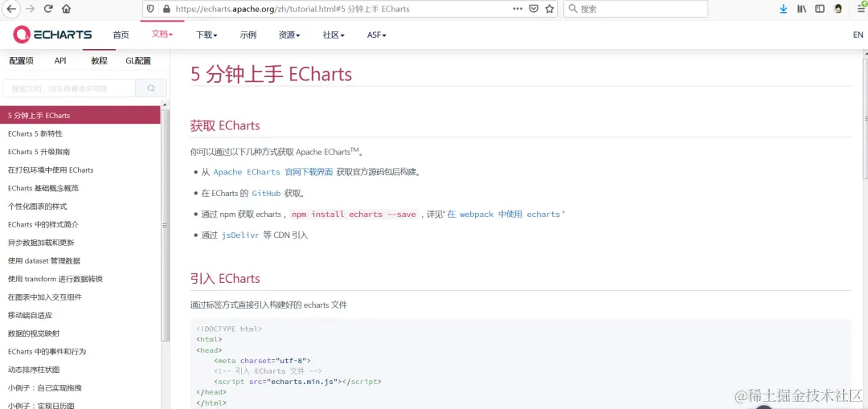868x409 pixels.
Task: Click the documentation search input field
Action: [x=69, y=88]
